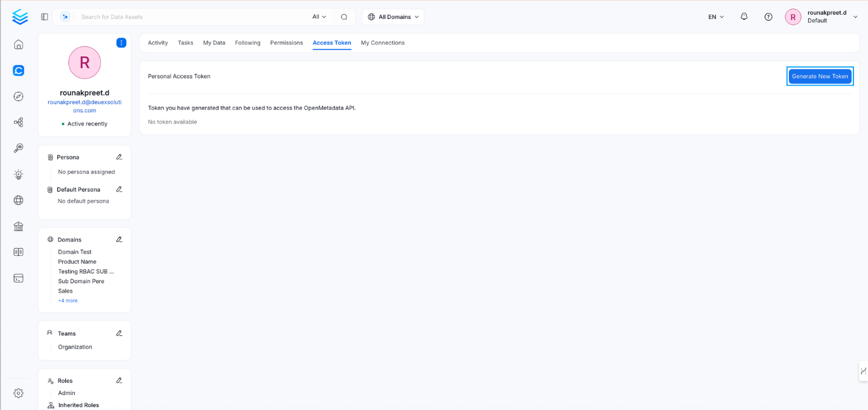The height and width of the screenshot is (410, 868).
Task: Expand the +4 more domains link
Action: [68, 301]
